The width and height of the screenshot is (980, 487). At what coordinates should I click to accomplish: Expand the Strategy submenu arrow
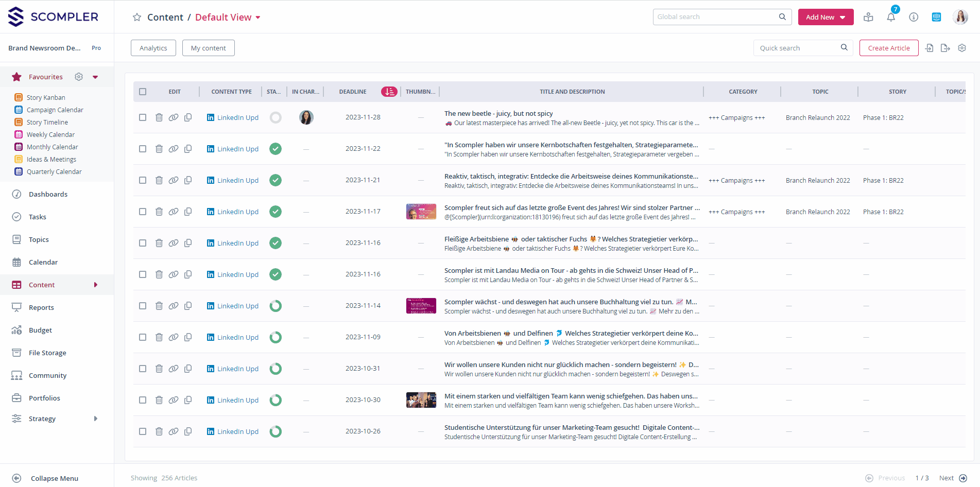96,419
